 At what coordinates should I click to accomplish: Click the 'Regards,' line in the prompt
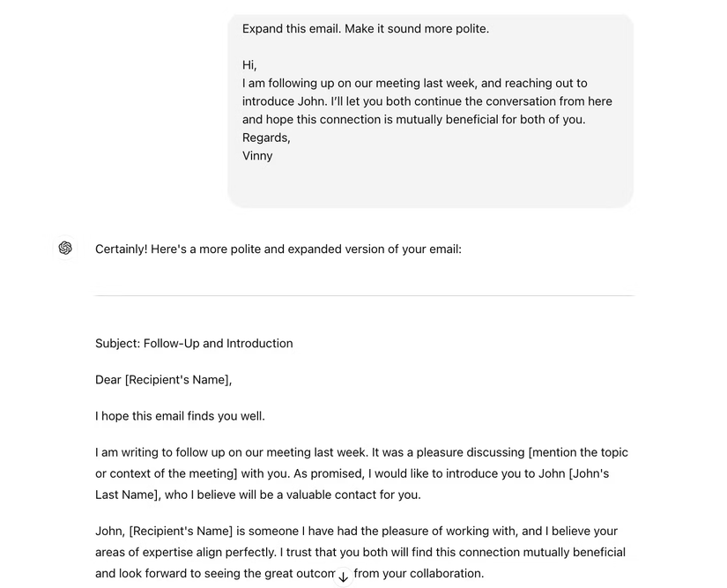[266, 138]
